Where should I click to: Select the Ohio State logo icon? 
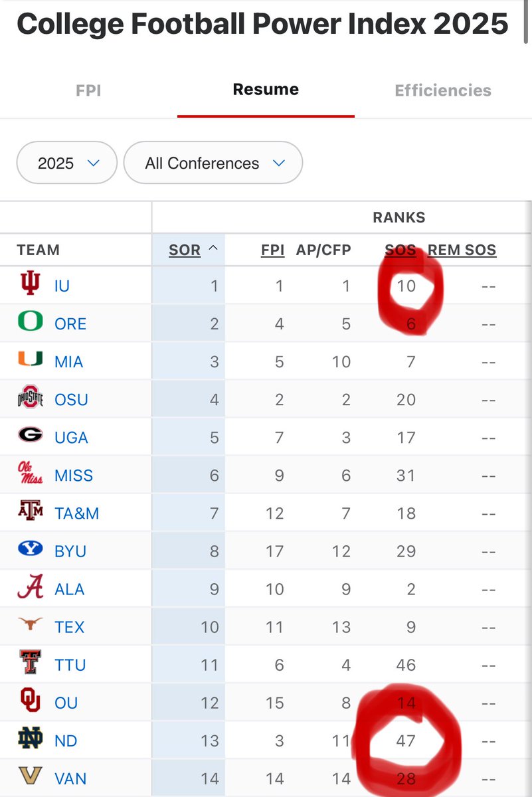tap(30, 398)
